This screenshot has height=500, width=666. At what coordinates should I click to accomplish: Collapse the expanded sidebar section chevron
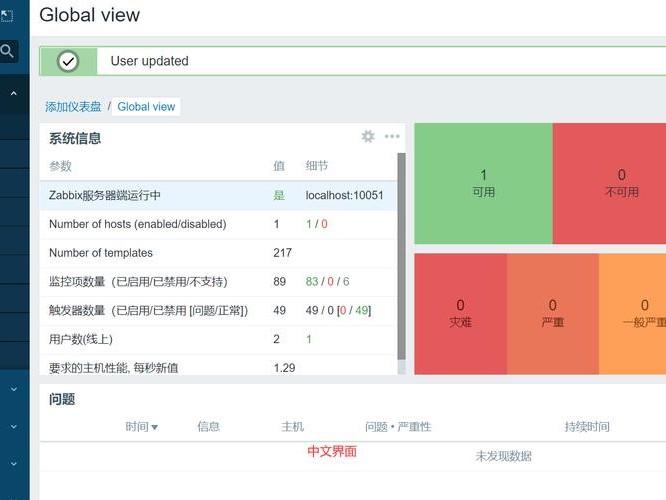click(14, 93)
